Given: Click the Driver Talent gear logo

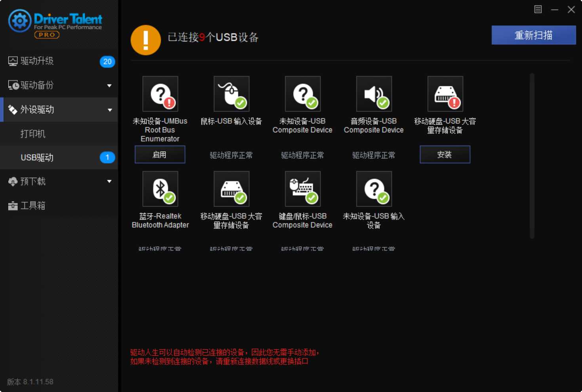Looking at the screenshot, I should tap(20, 21).
